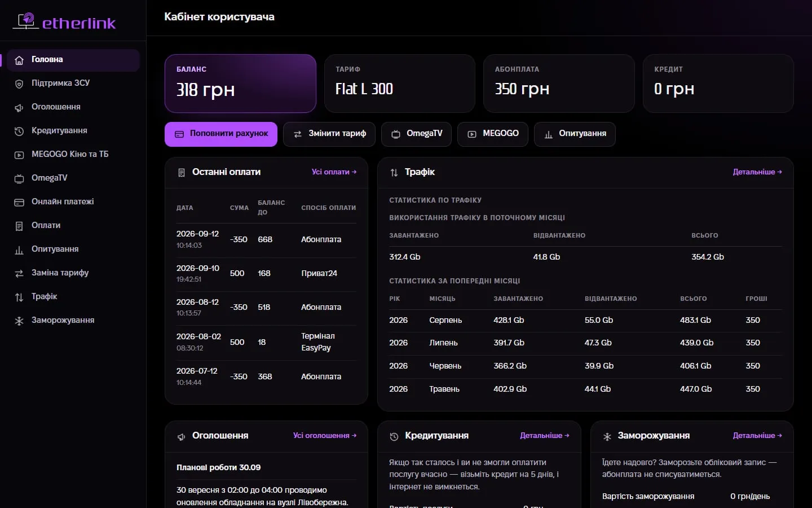Open Детальніше link in Заморожування card
This screenshot has width=812, height=508.
tap(757, 436)
